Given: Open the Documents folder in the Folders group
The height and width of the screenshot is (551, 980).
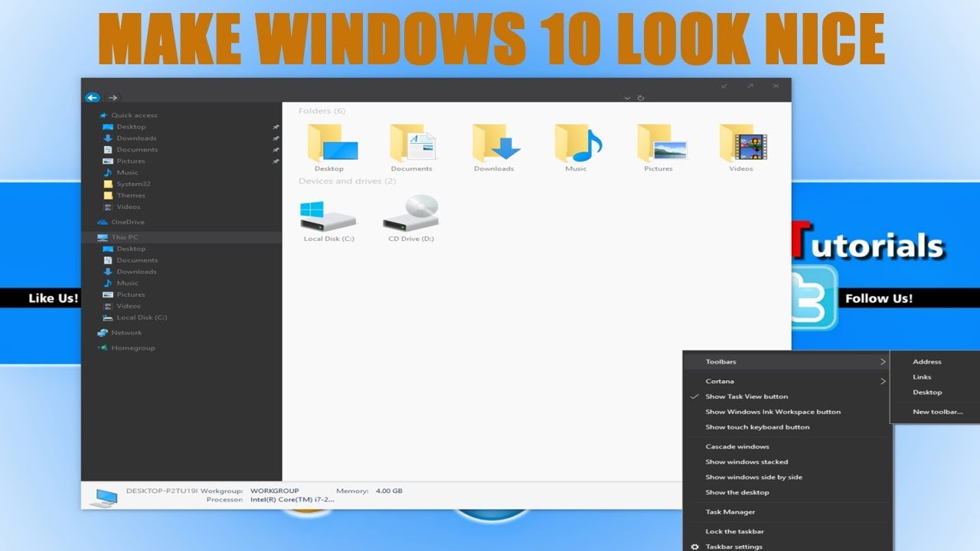Looking at the screenshot, I should [x=412, y=147].
